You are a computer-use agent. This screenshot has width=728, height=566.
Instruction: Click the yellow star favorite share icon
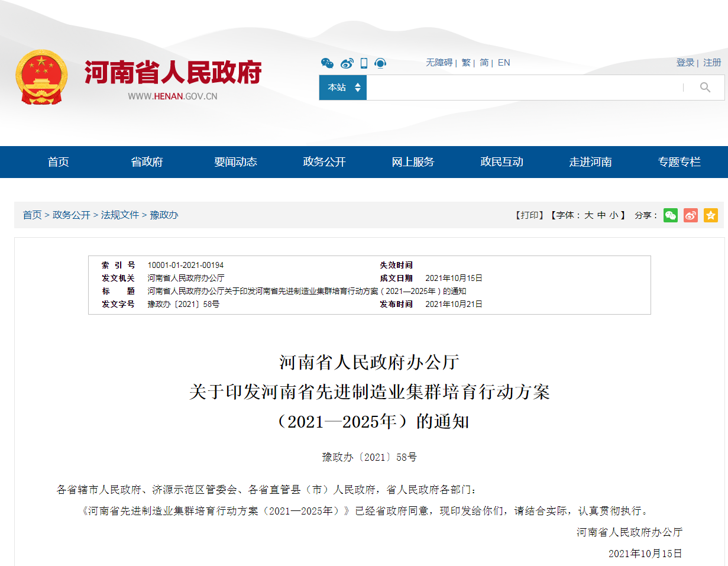pyautogui.click(x=711, y=215)
